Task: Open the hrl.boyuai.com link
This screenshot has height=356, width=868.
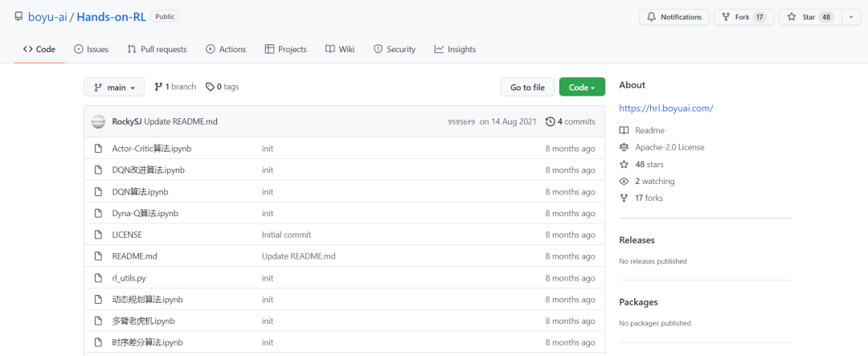Action: 665,108
